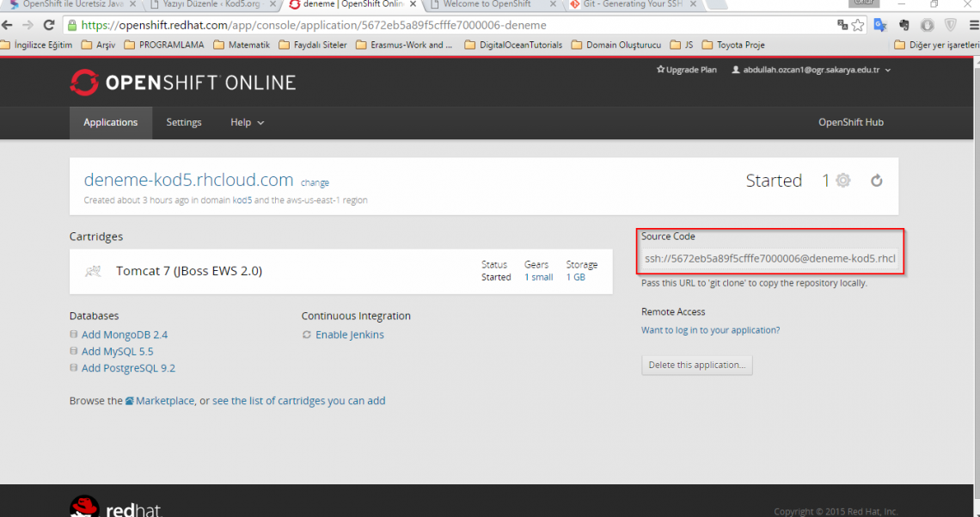Switch to 'Git - Generating Your SSH' tab
This screenshot has width=980, height=517.
[633, 4]
